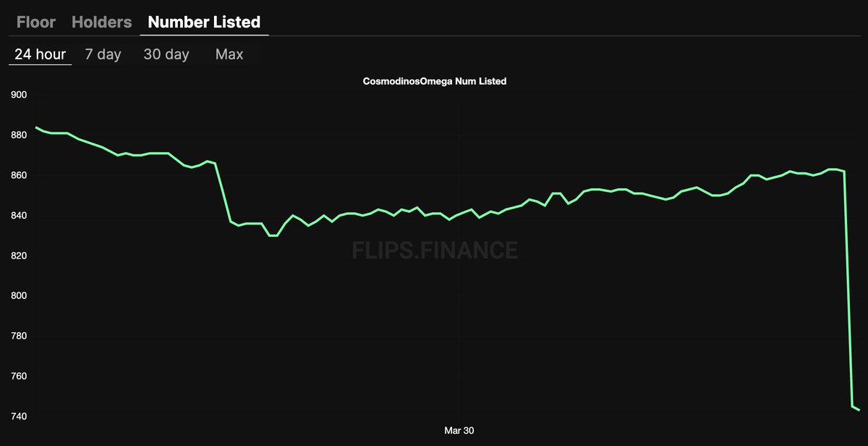This screenshot has height=446, width=868.
Task: Select the 30 day range
Action: pos(166,54)
